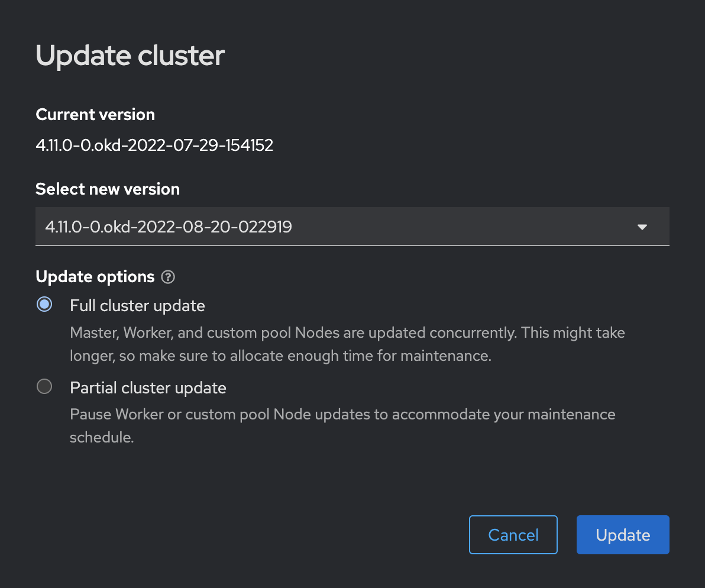The width and height of the screenshot is (705, 588).
Task: Click the caret arrow in the version selector
Action: pos(642,227)
